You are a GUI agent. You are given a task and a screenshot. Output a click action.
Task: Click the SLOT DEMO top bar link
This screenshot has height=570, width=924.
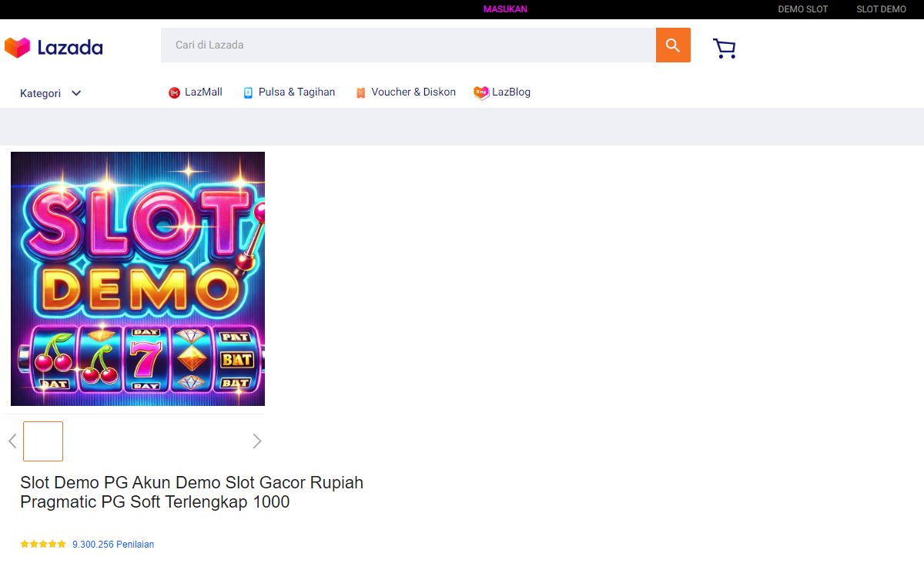pos(882,9)
